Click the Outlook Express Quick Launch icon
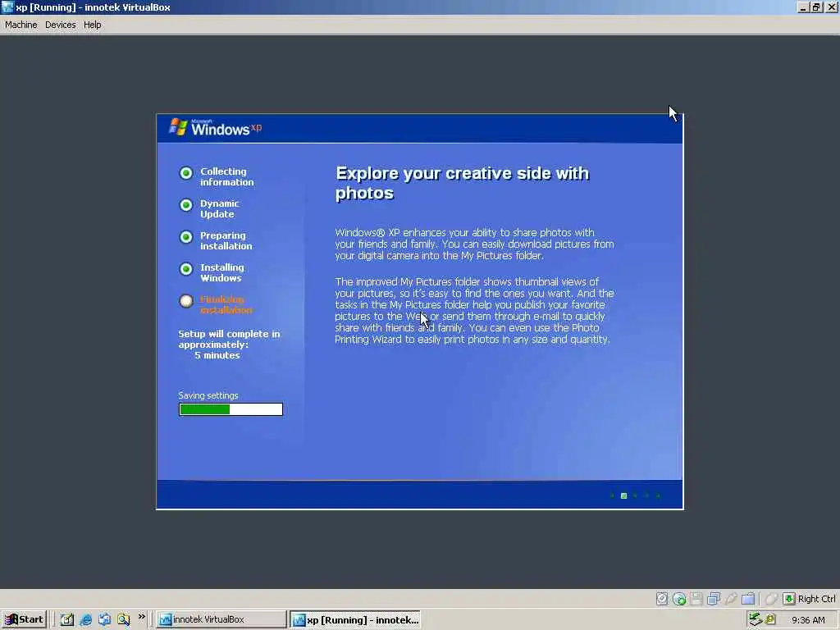This screenshot has height=630, width=840. [104, 619]
